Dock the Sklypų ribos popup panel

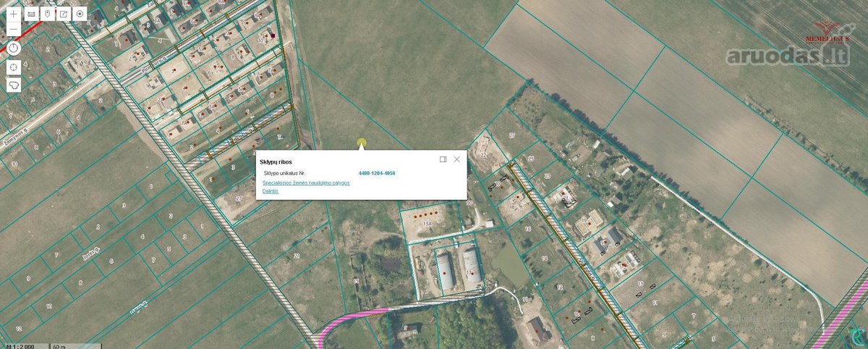click(x=443, y=159)
